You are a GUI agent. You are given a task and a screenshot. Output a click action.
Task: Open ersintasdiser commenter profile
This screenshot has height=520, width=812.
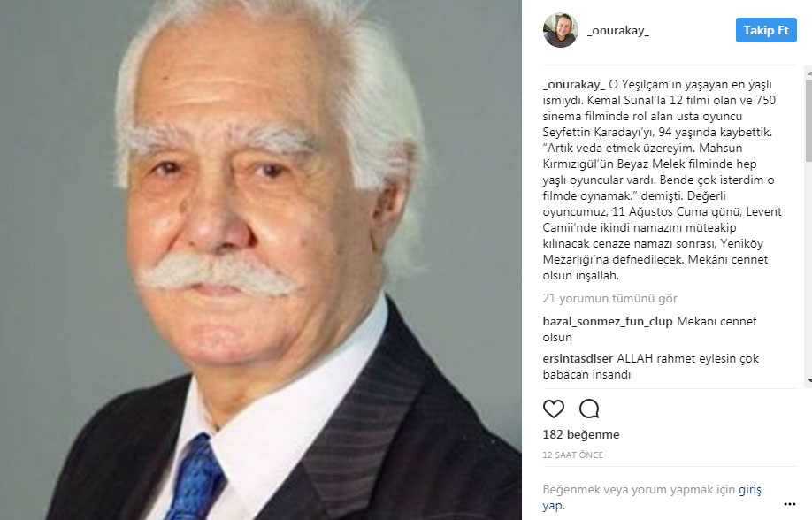pos(578,358)
